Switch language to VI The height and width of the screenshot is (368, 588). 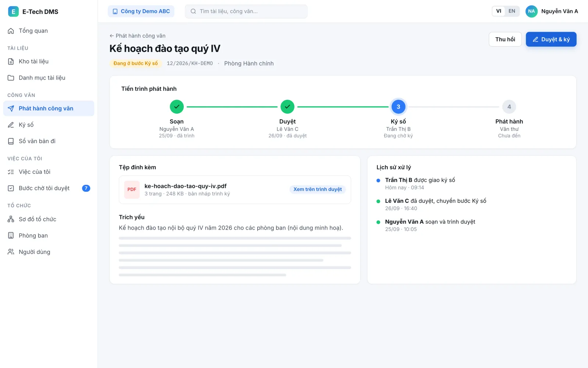tap(499, 11)
